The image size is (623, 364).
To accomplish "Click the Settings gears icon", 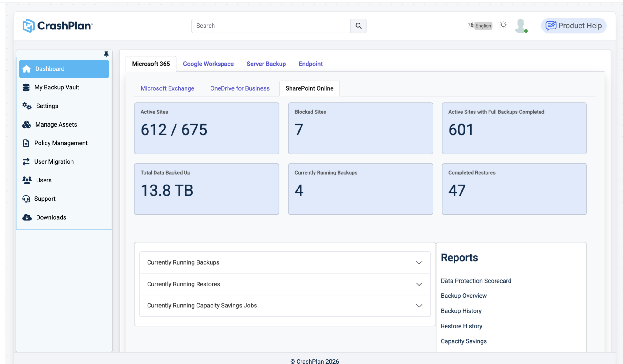I will point(27,106).
